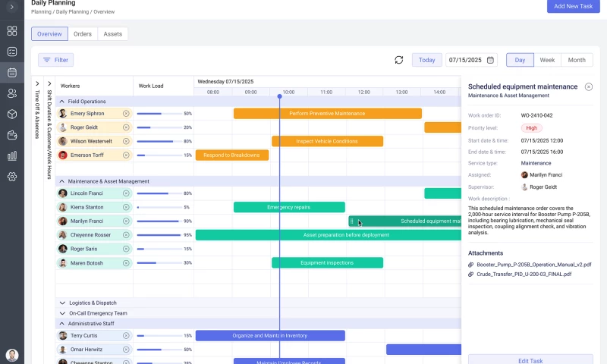Open the assets cube icon in sidebar

pyautogui.click(x=12, y=114)
